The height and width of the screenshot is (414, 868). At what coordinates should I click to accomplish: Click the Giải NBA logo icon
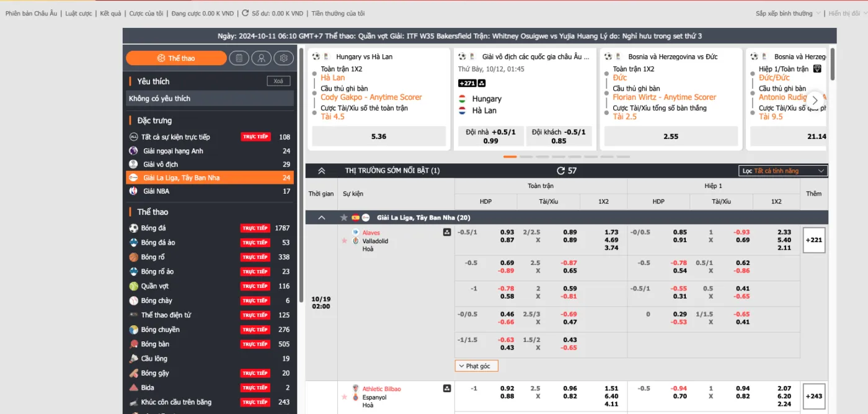pos(133,191)
